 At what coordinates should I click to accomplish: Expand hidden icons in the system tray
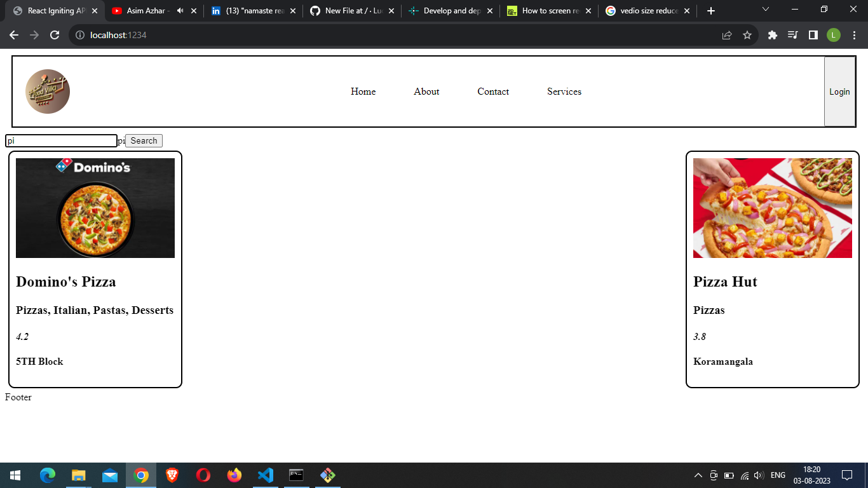(698, 475)
